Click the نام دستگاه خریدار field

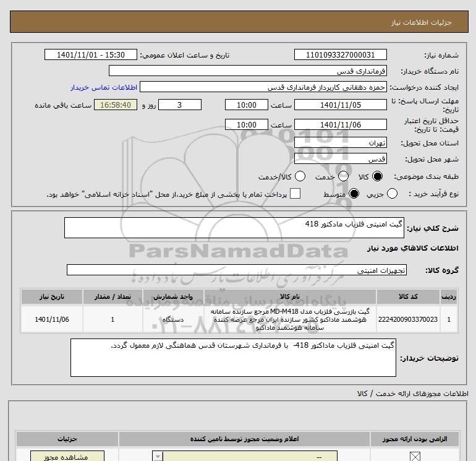click(x=248, y=71)
